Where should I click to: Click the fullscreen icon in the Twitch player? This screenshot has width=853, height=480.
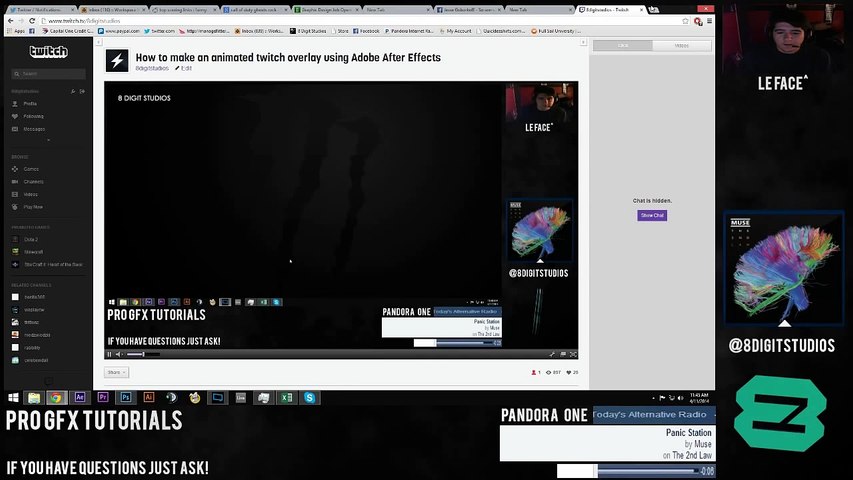[x=573, y=354]
